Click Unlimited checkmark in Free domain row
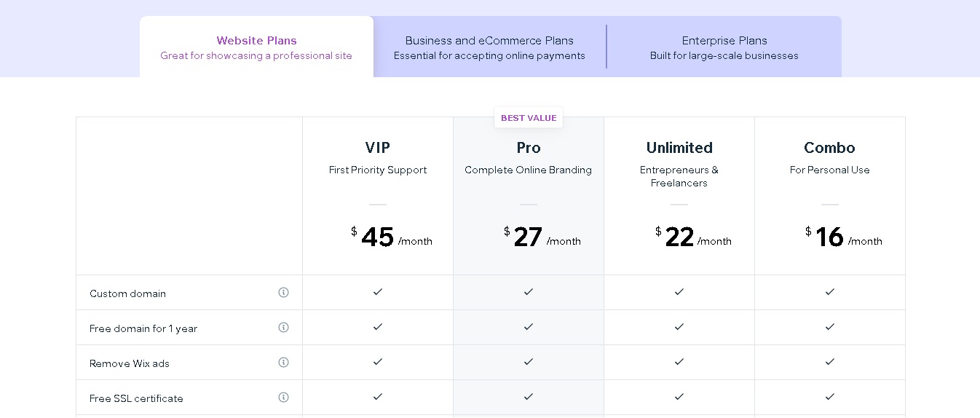This screenshot has width=980, height=418. point(679,326)
